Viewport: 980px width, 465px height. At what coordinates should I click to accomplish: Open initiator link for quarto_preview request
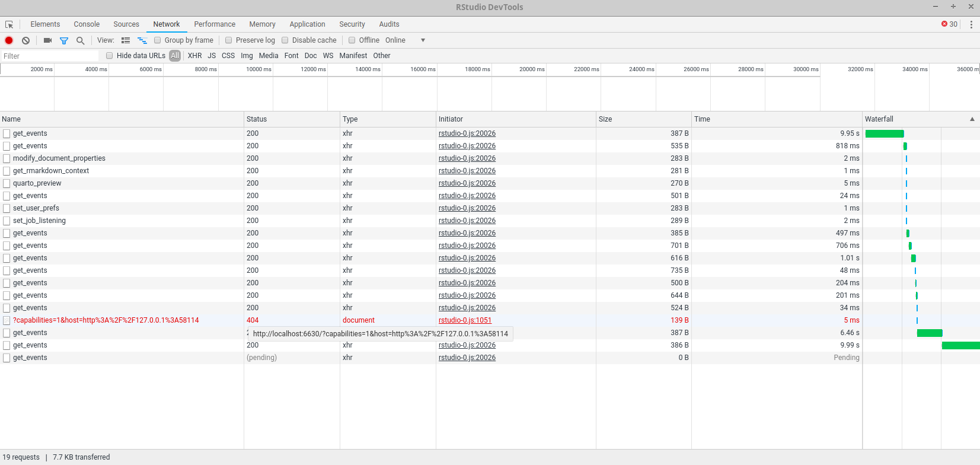coord(467,183)
